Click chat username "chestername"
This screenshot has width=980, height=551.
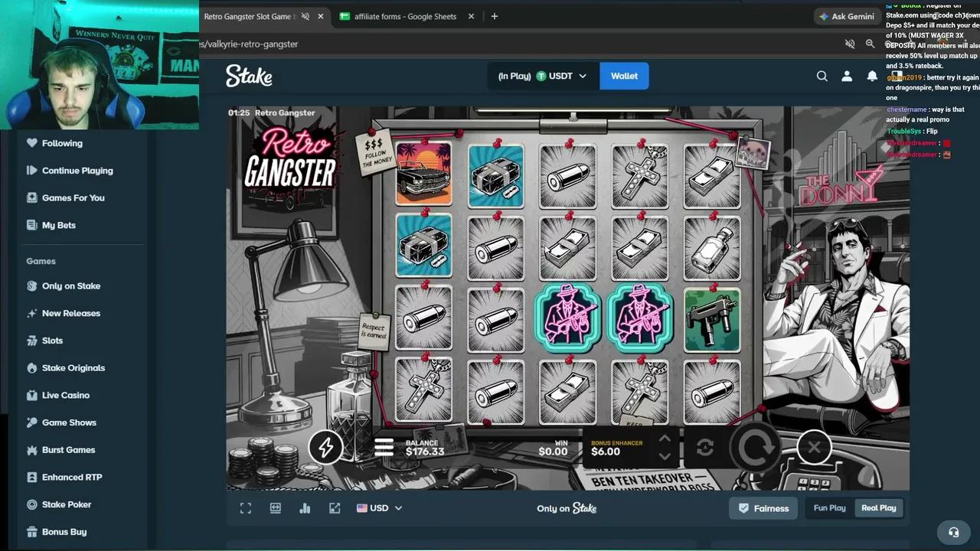click(x=906, y=109)
